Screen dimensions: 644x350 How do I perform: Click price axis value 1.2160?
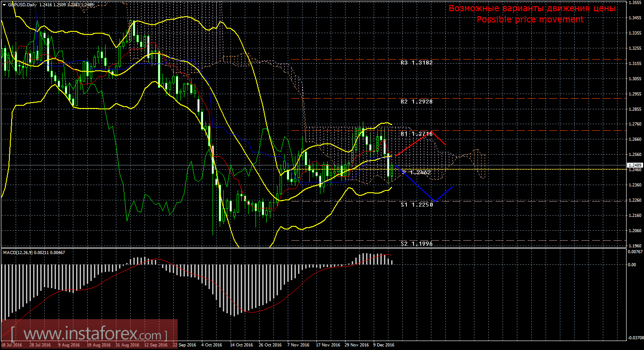click(x=635, y=216)
